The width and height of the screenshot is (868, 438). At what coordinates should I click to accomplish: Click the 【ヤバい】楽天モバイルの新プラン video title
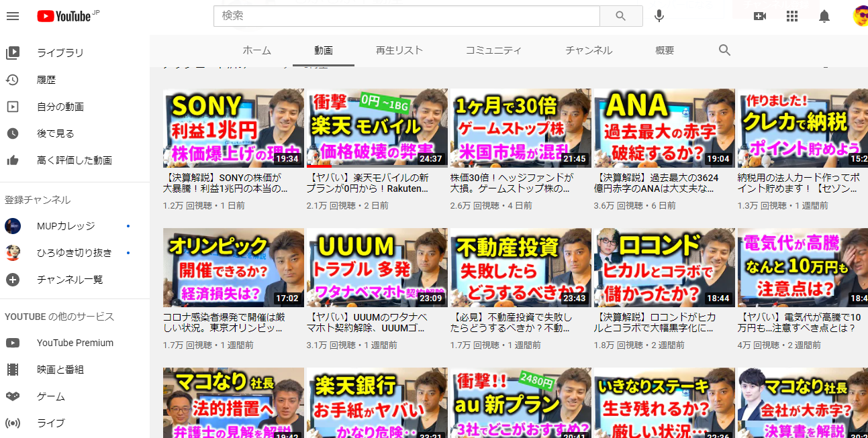369,183
